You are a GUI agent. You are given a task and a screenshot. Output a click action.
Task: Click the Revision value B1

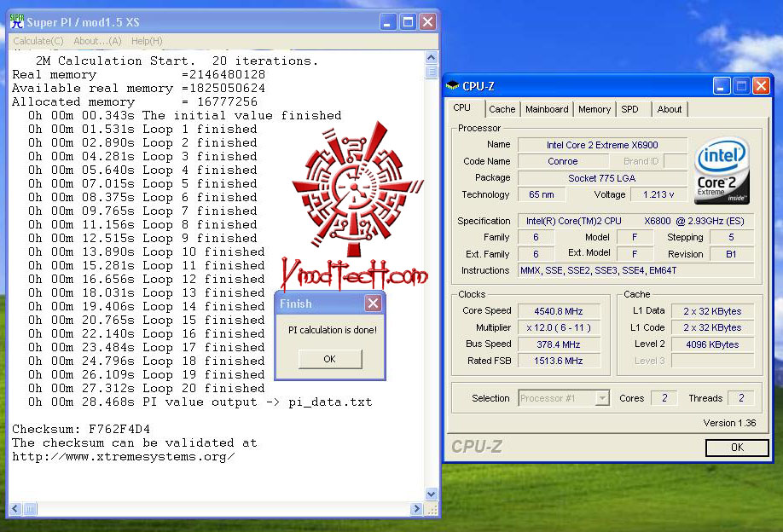point(732,254)
